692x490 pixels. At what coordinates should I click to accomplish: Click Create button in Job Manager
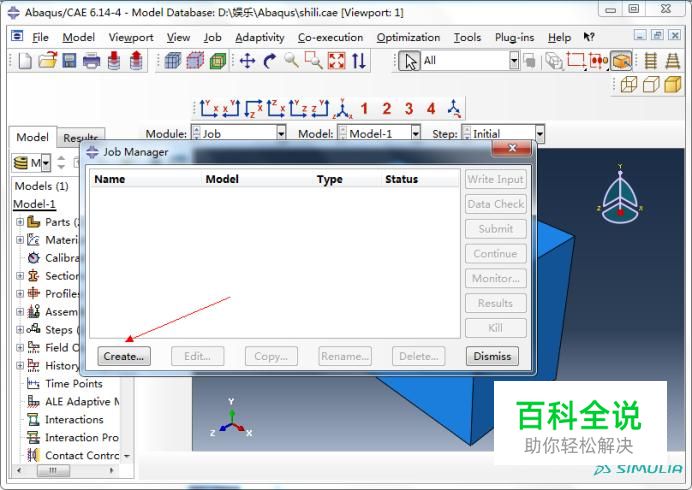pos(124,356)
